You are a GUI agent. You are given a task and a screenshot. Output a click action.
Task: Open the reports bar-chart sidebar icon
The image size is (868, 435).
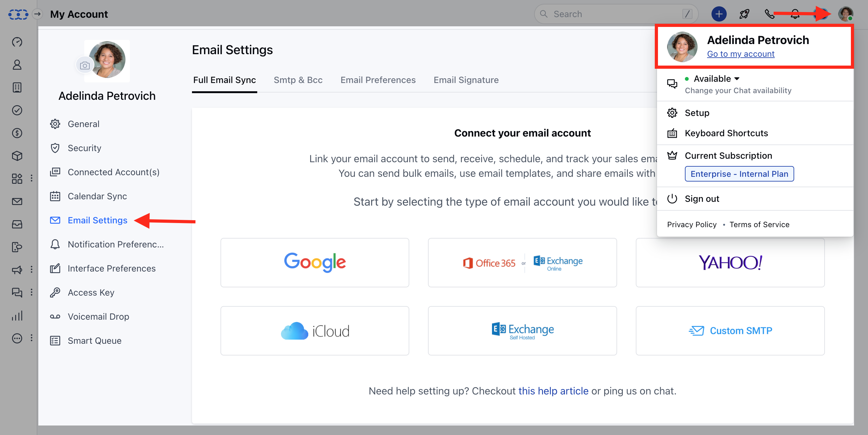pos(17,316)
